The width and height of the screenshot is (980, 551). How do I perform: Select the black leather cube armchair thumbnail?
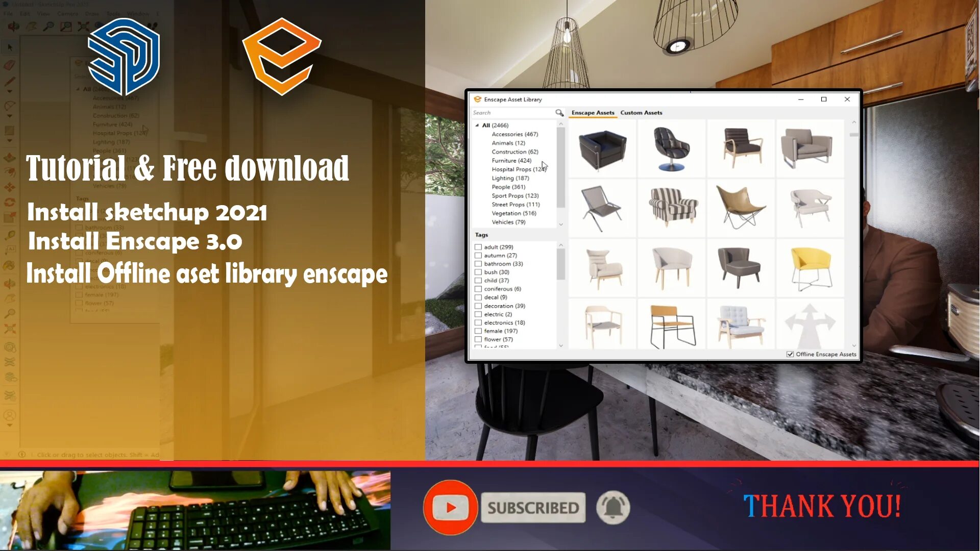coord(602,149)
